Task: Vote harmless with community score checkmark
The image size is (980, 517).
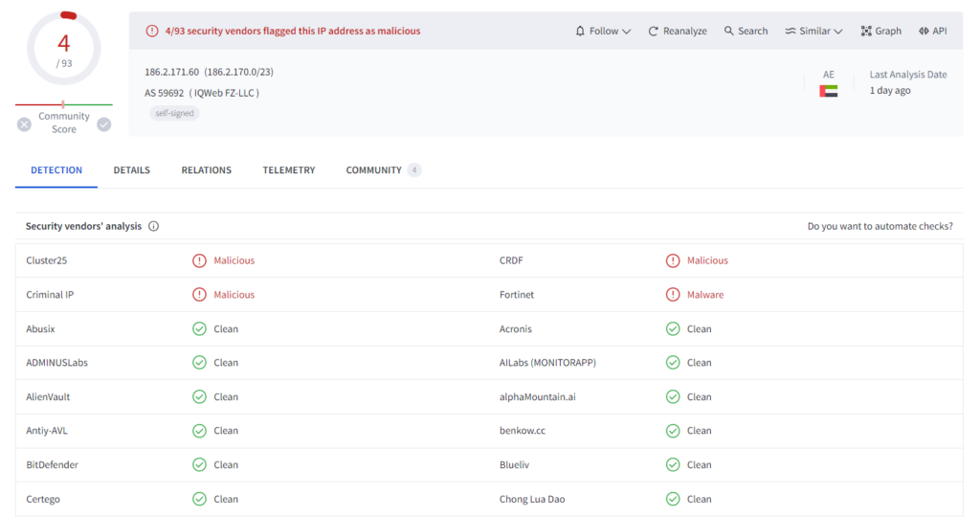Action: pyautogui.click(x=104, y=124)
